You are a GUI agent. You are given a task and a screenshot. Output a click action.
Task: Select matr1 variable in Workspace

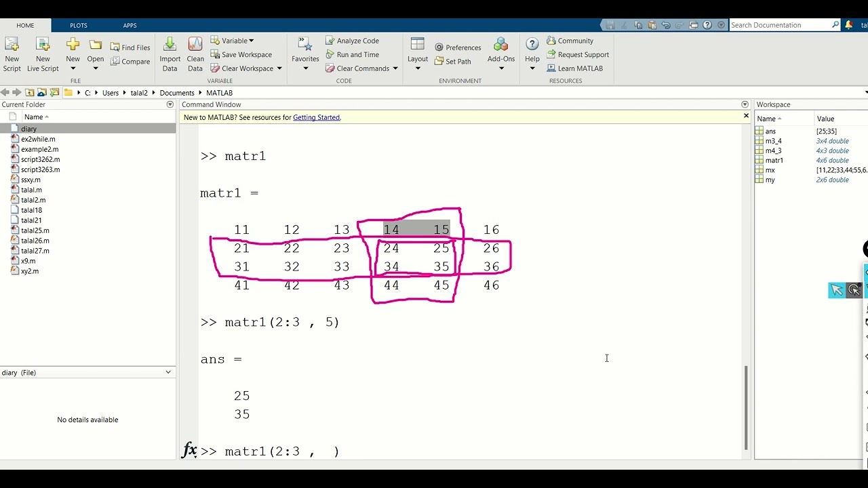(774, 161)
